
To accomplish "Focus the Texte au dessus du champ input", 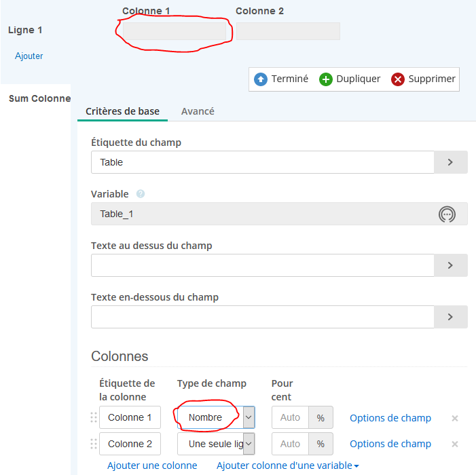I will pyautogui.click(x=263, y=265).
